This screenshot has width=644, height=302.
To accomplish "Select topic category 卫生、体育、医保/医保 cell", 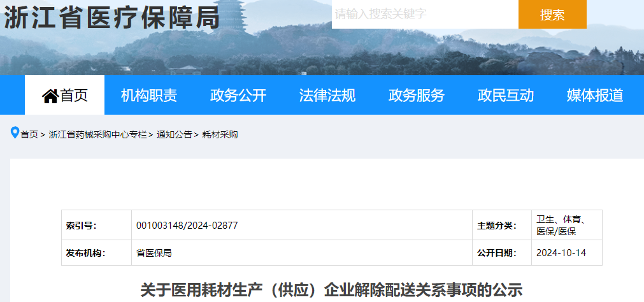I will (567, 225).
